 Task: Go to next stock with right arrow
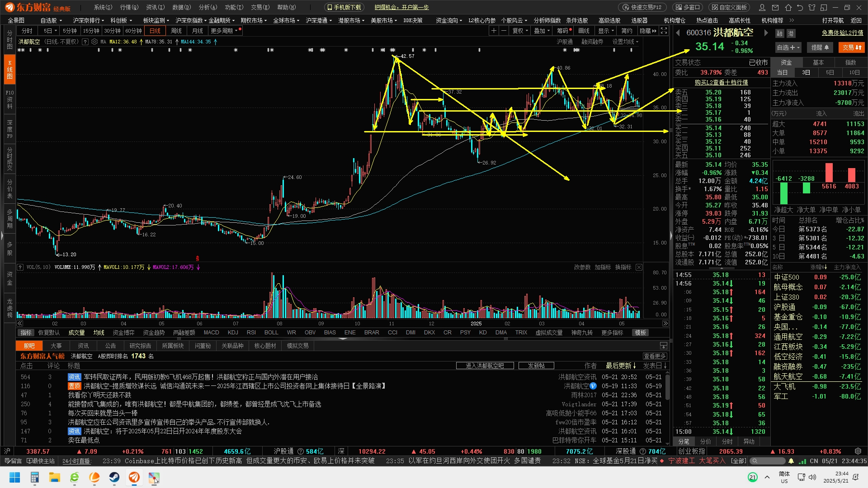(766, 33)
